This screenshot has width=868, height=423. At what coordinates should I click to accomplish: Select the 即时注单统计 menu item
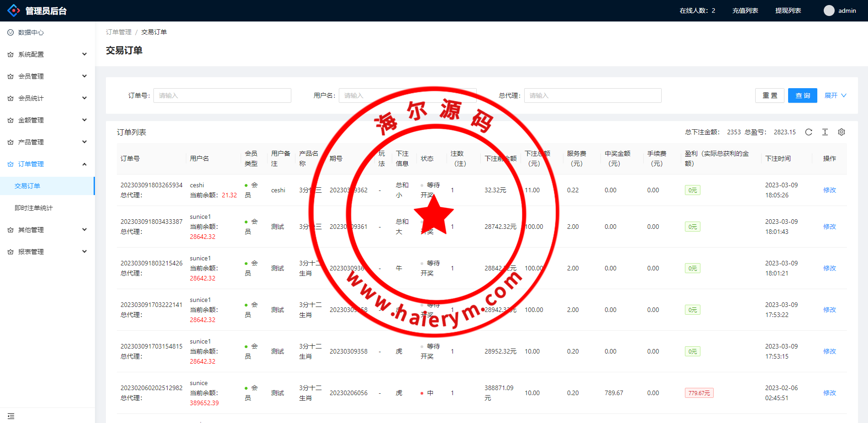(x=34, y=208)
